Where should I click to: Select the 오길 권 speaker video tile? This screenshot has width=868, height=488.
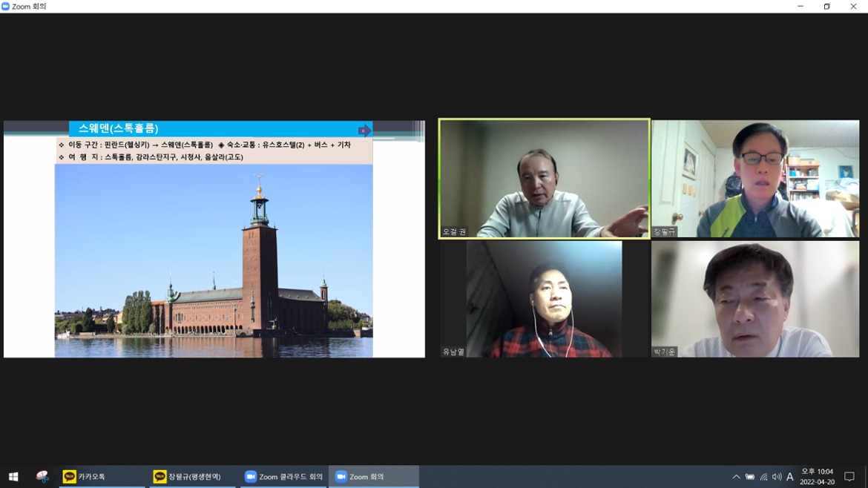544,178
